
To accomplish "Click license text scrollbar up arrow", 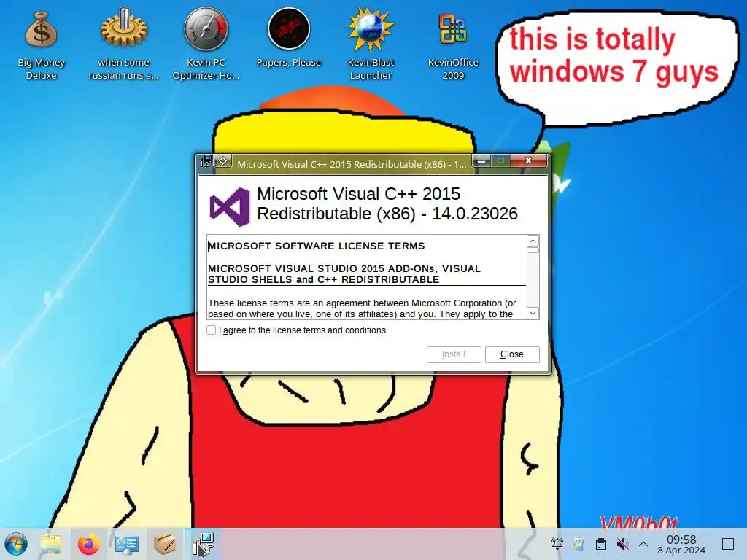I will click(533, 241).
